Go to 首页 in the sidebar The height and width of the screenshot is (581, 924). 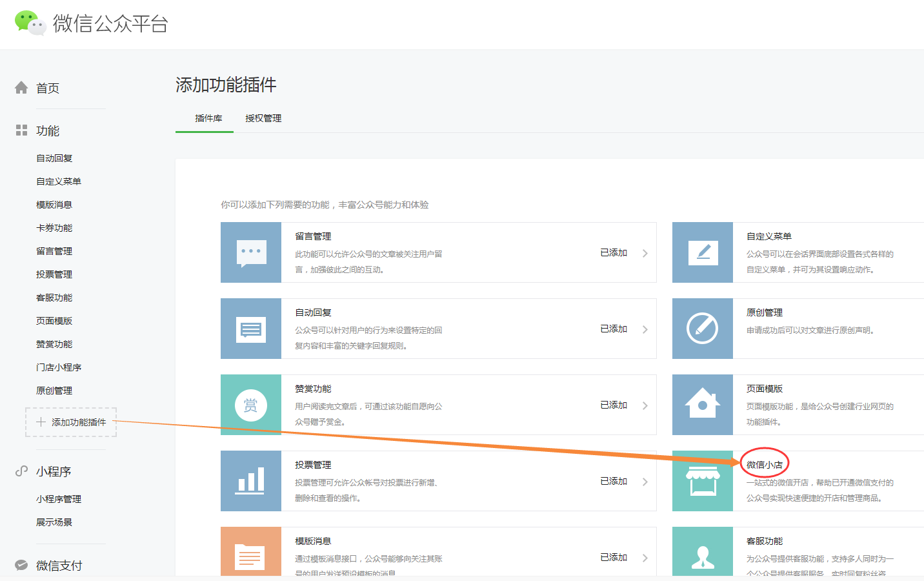(48, 88)
